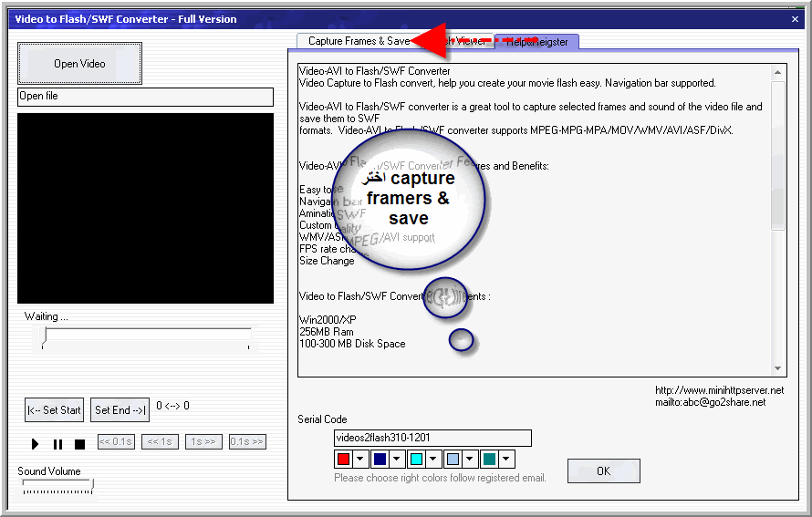Step forward 0.1 seconds

point(247,441)
